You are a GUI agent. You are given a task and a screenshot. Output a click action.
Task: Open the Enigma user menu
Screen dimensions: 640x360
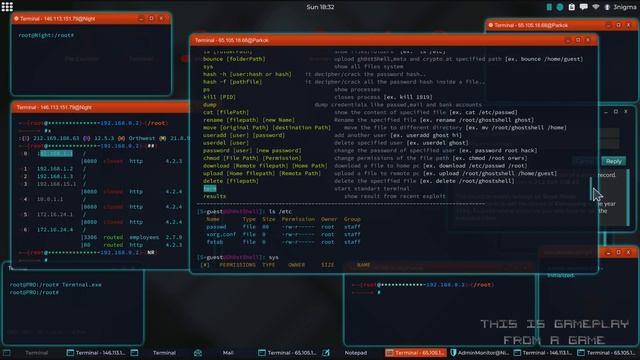[624, 7]
